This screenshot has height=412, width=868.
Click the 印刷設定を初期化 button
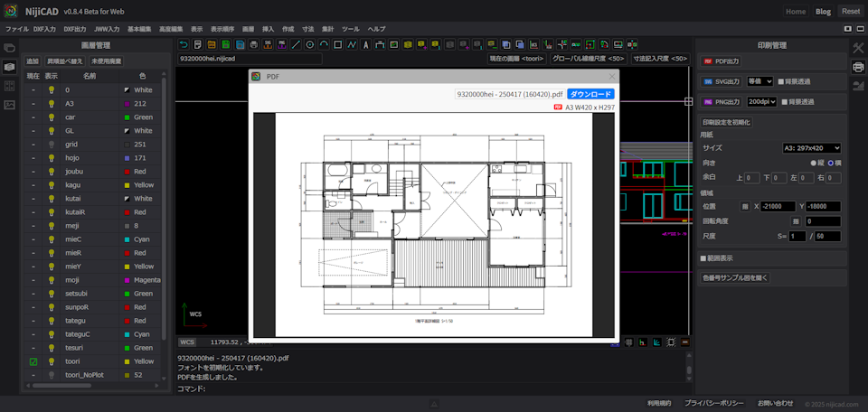tap(727, 123)
